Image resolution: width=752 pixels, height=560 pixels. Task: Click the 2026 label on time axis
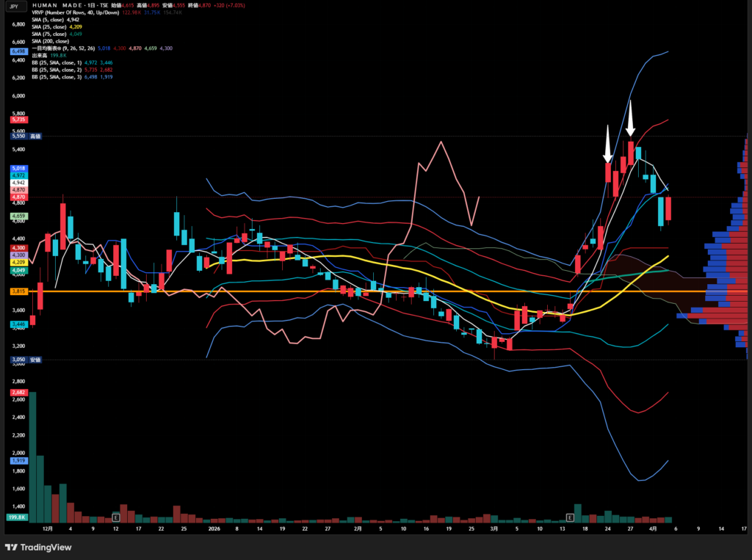coord(214,528)
